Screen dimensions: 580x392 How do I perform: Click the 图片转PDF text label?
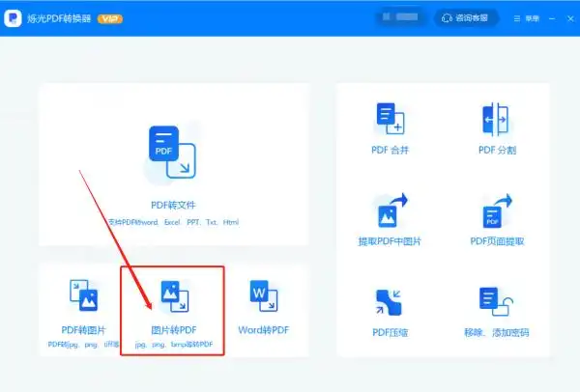point(174,331)
